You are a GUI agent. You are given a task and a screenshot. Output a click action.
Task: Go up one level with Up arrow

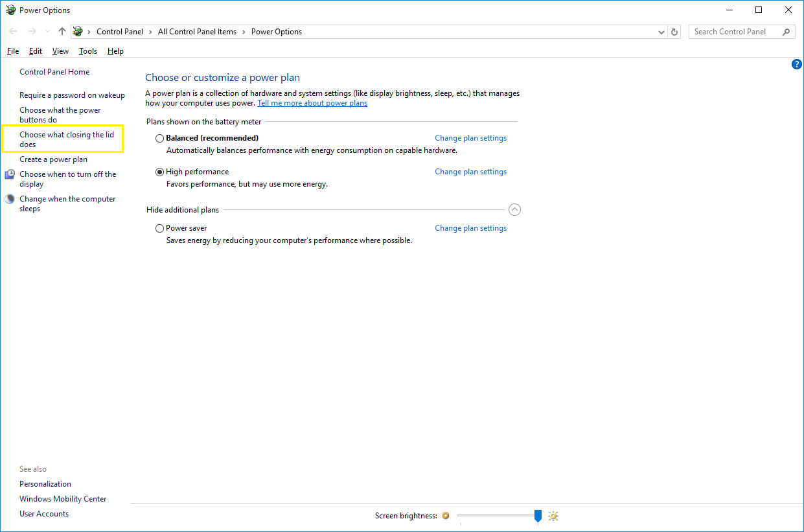[x=62, y=31]
